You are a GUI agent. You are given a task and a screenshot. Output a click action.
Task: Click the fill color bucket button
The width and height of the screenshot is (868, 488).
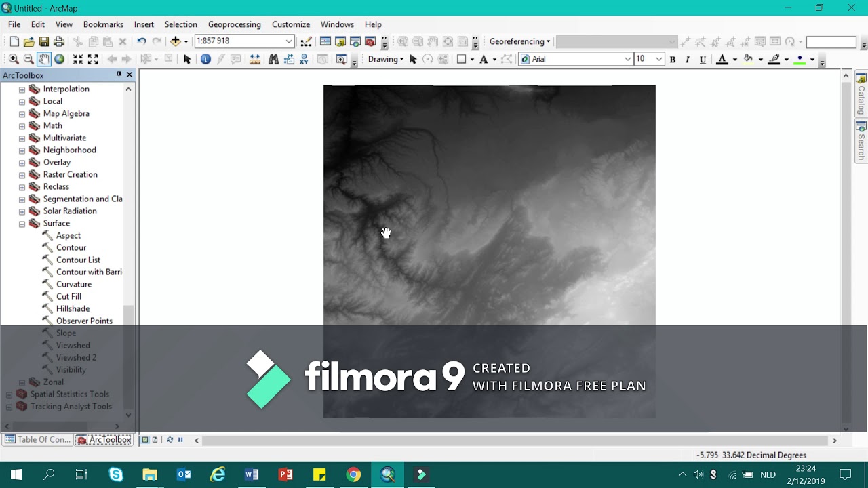coord(748,60)
